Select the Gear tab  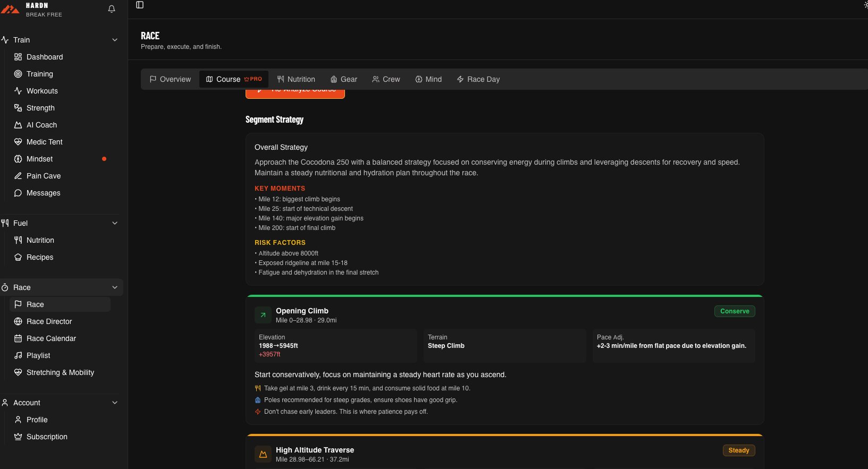[344, 79]
